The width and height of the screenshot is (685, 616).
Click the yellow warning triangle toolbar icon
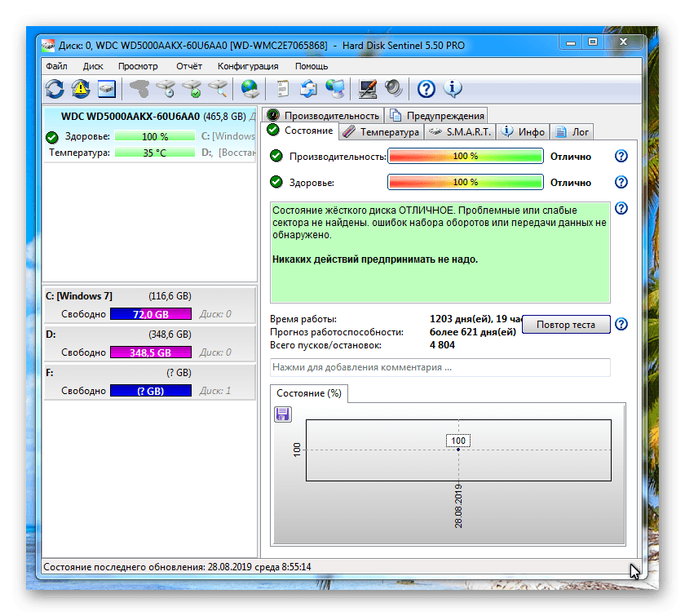pos(80,88)
